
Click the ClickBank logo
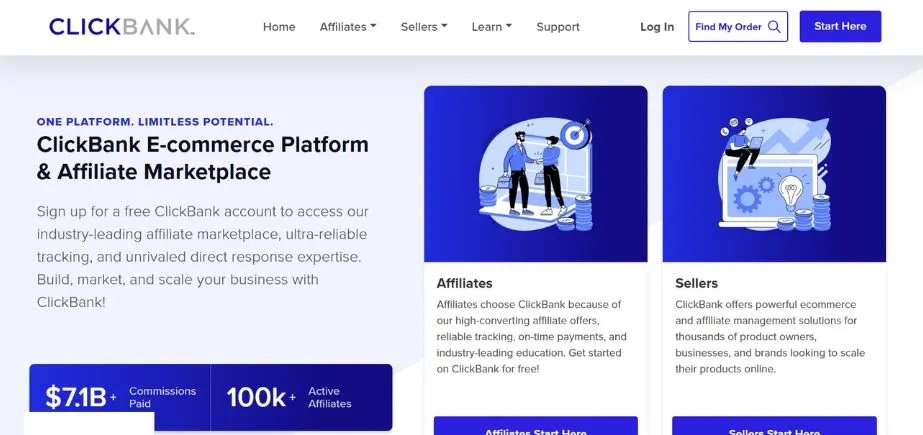(x=121, y=27)
